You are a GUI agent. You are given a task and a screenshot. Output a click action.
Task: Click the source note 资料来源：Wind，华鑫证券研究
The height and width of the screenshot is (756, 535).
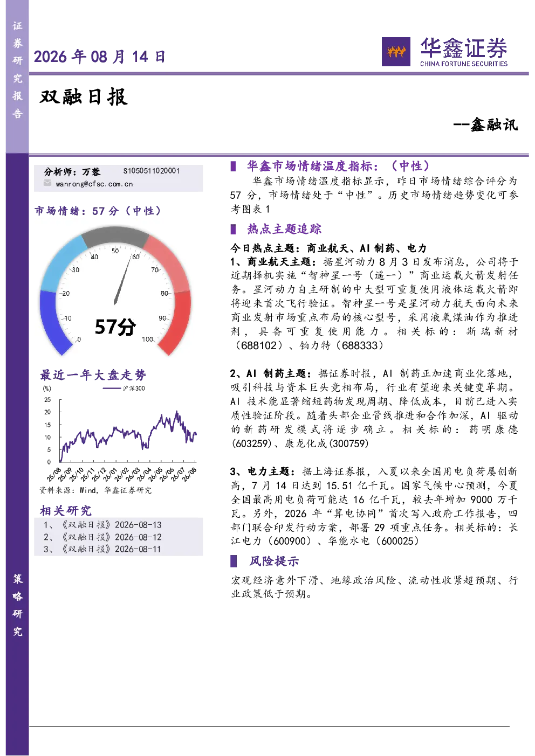tap(95, 490)
